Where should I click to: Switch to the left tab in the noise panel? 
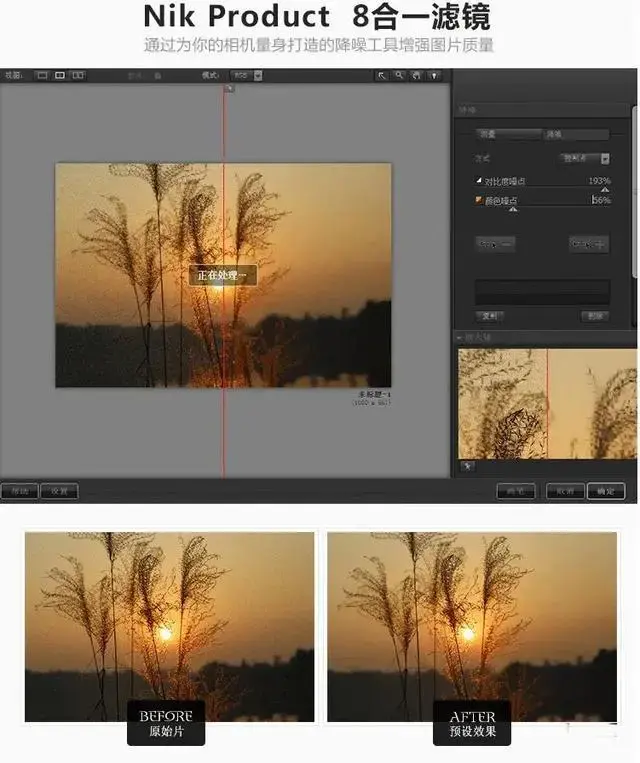[508, 134]
